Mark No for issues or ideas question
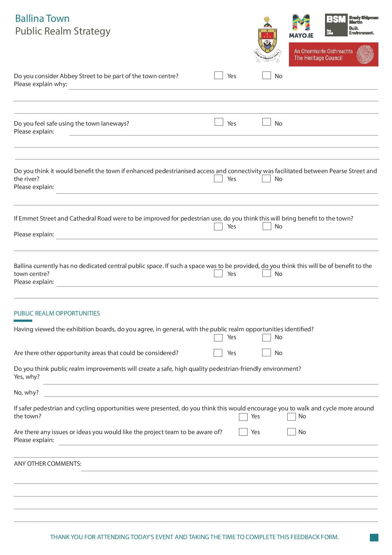The width and height of the screenshot is (392, 555). [291, 432]
